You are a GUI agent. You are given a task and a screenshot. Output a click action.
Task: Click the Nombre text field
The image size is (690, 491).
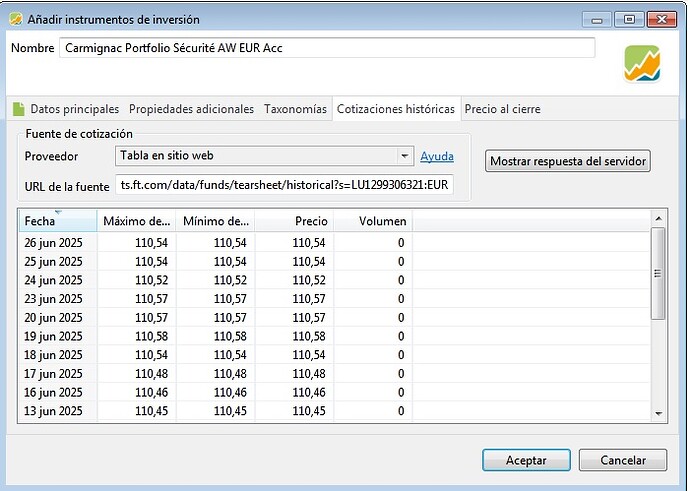[x=327, y=48]
